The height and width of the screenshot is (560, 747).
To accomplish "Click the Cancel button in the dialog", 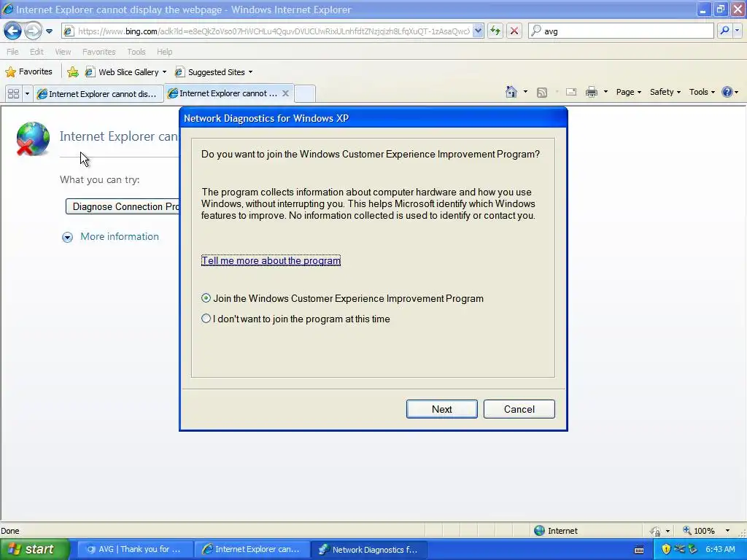I will (519, 409).
